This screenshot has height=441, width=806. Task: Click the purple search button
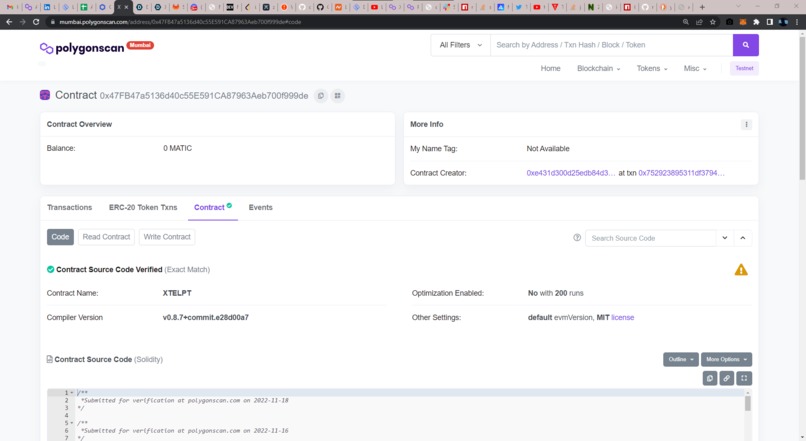[x=745, y=45]
